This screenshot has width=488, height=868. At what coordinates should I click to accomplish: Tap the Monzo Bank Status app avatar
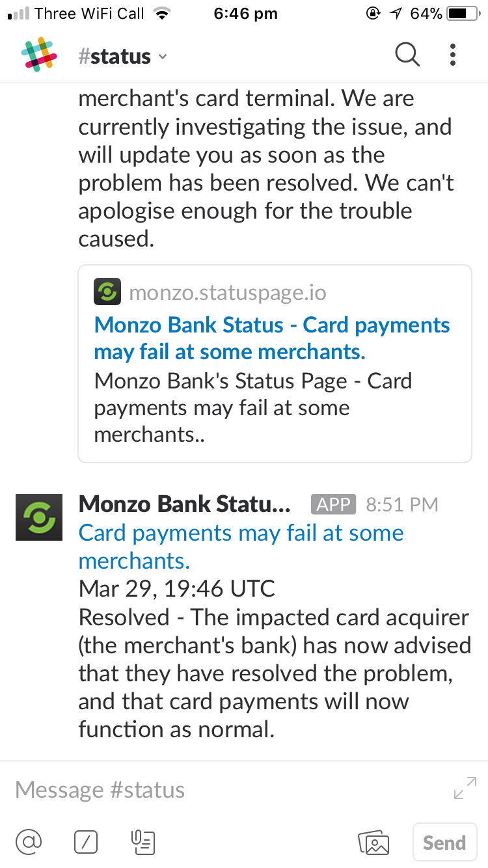point(39,517)
